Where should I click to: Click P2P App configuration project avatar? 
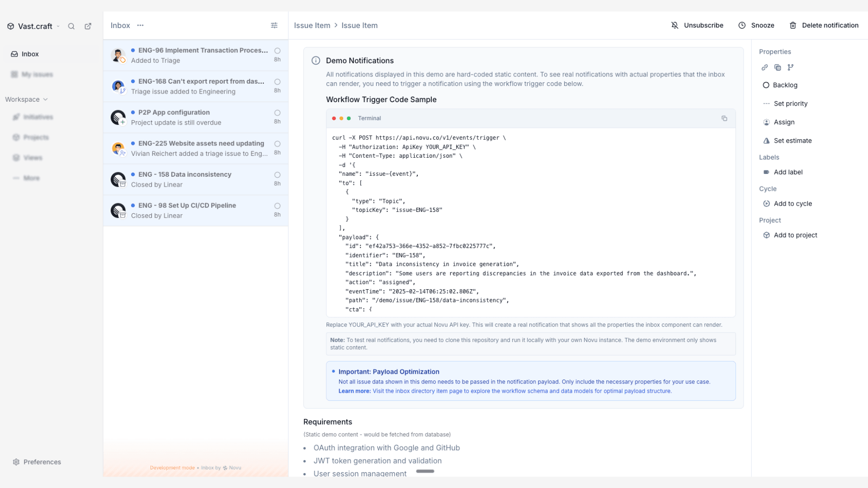point(118,117)
